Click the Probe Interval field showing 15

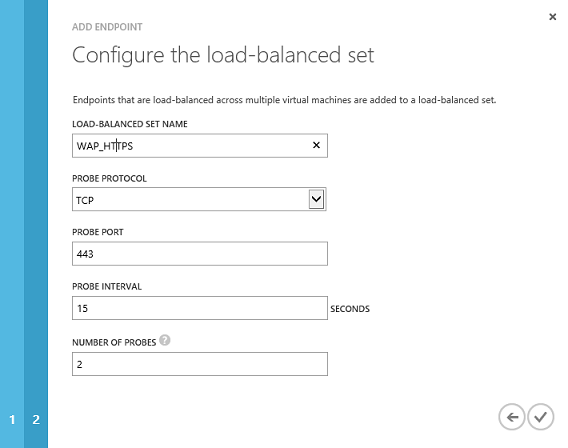[200, 308]
